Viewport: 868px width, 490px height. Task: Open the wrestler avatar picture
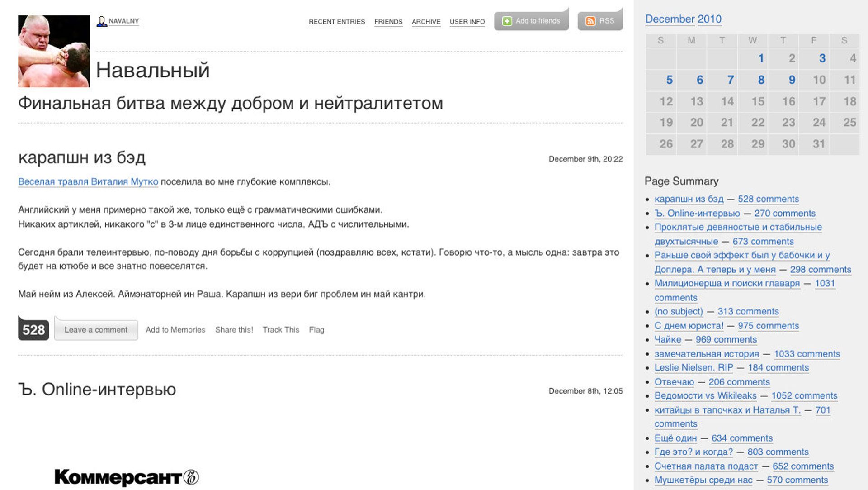pos(54,51)
